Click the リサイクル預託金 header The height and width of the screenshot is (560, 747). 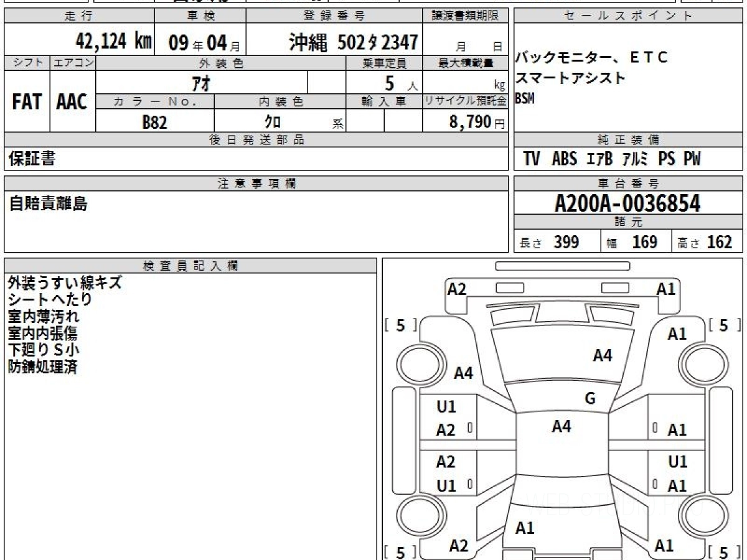coord(465,101)
